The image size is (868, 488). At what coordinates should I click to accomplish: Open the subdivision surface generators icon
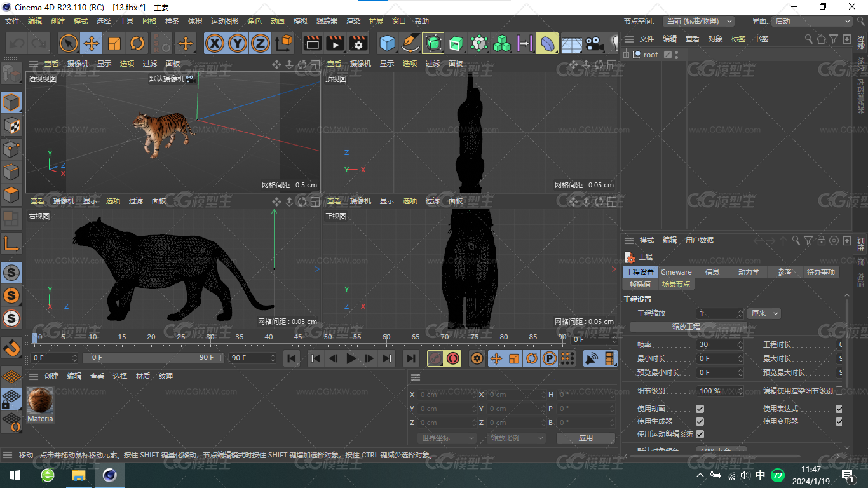[433, 43]
